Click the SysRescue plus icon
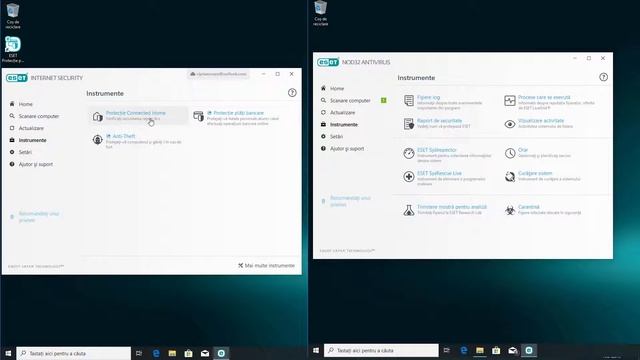 click(409, 176)
